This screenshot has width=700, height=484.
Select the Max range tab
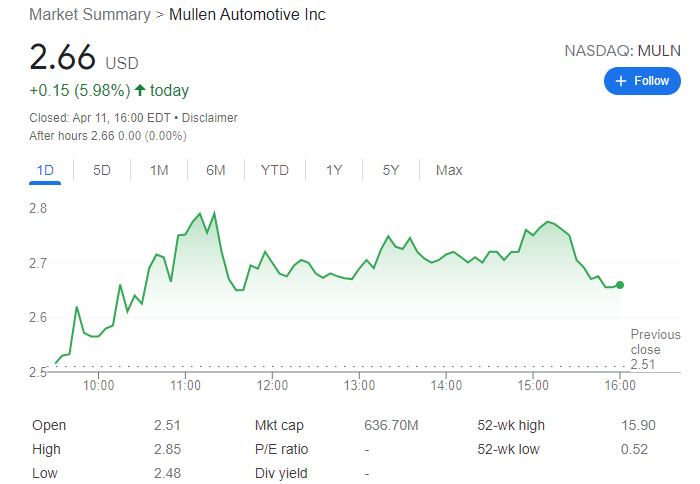449,170
